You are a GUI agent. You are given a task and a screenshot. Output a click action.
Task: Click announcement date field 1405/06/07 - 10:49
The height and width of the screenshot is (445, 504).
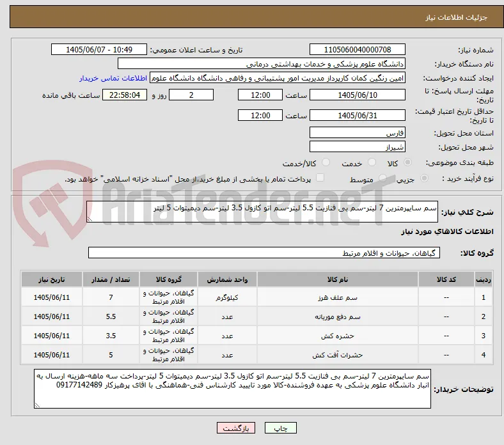click(x=99, y=49)
